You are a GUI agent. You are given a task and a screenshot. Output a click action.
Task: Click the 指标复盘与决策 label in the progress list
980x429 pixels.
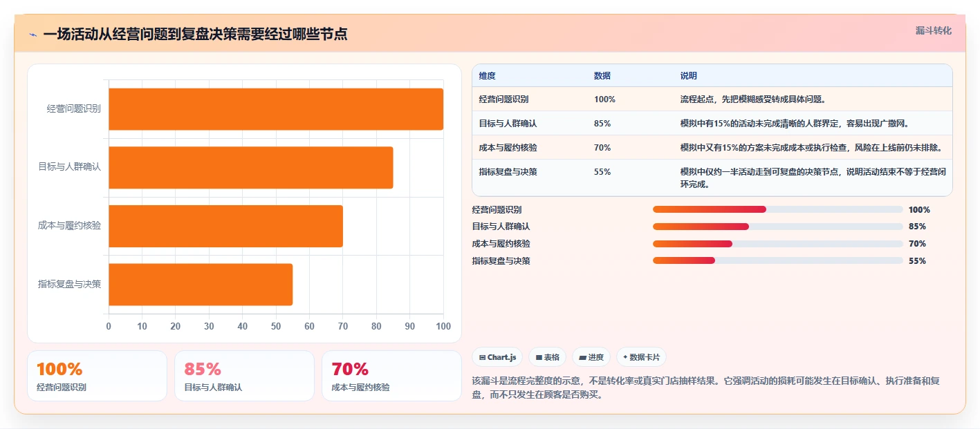(x=501, y=260)
